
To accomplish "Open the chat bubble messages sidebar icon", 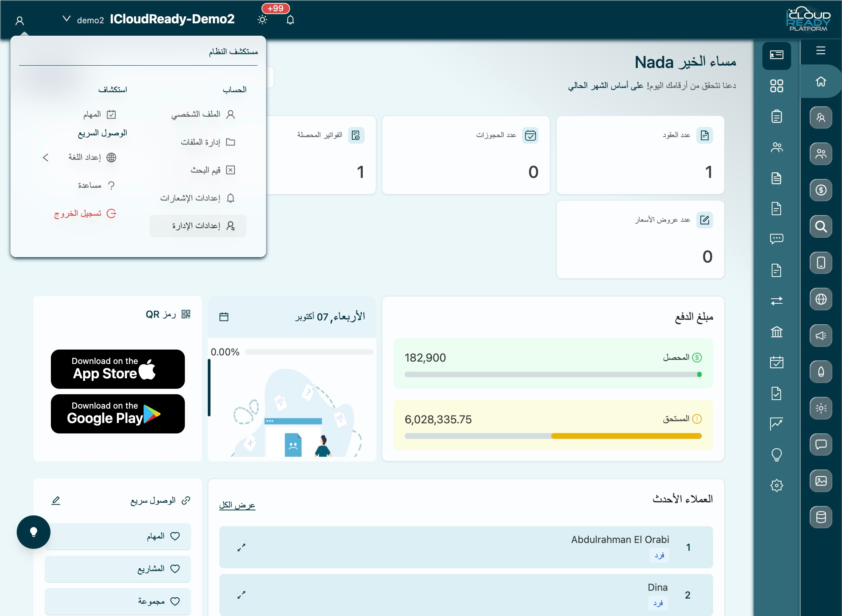I will 821,444.
